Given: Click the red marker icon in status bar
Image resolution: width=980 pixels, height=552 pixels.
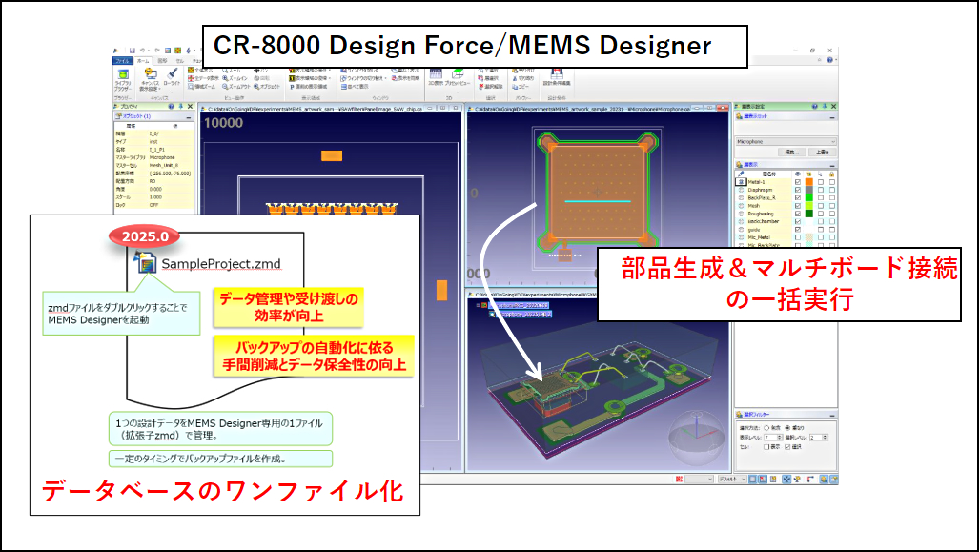Looking at the screenshot, I should pyautogui.click(x=680, y=480).
